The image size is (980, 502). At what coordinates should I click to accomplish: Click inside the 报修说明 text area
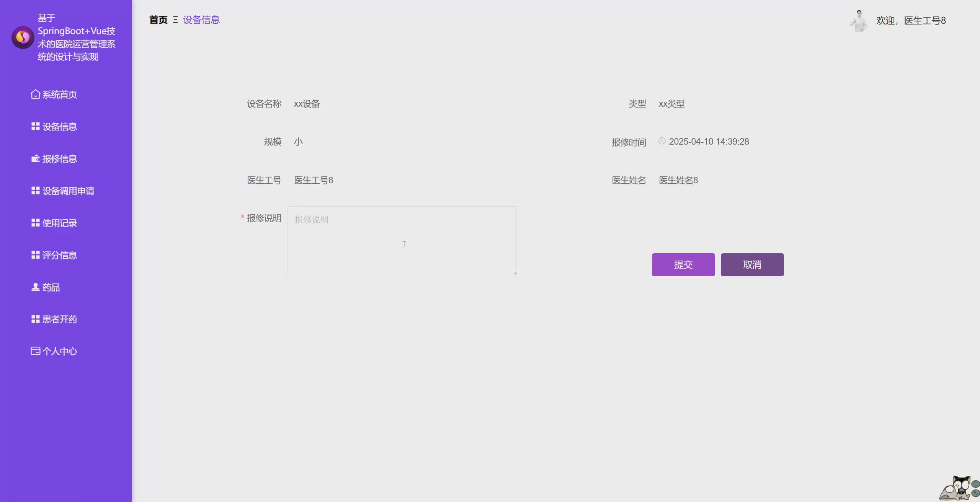(401, 241)
